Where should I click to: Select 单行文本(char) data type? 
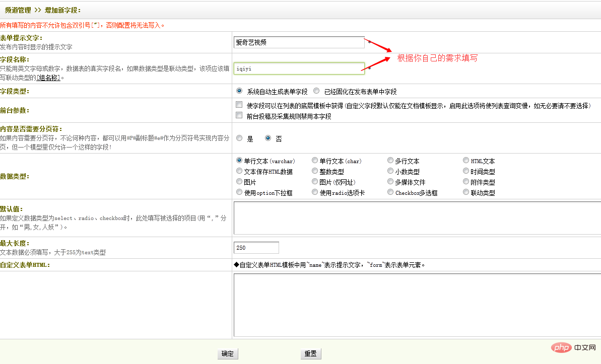pos(315,160)
